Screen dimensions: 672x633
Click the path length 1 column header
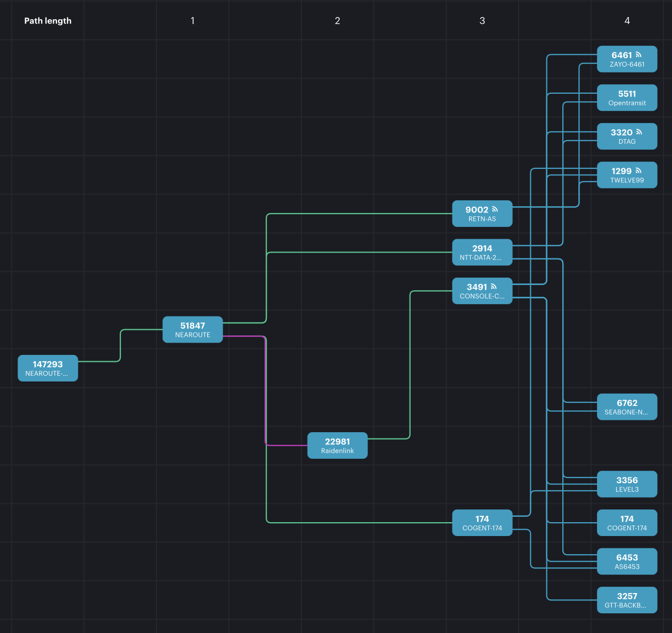point(192,21)
